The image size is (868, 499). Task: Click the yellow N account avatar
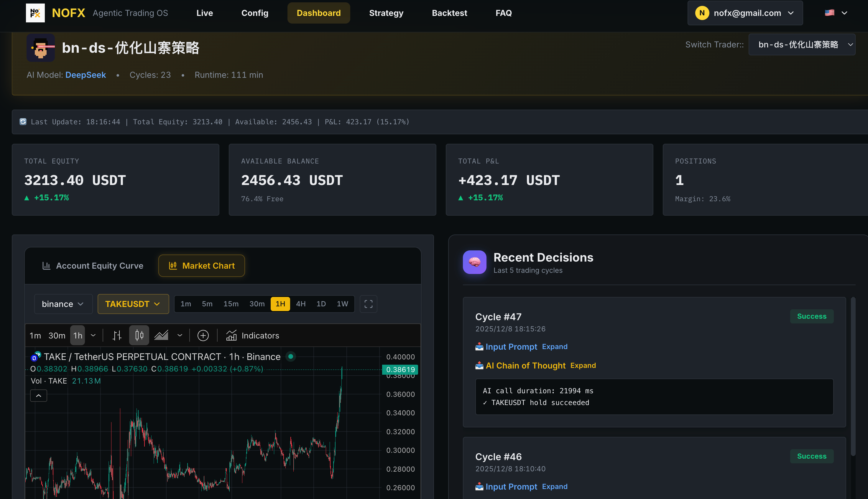coord(702,13)
